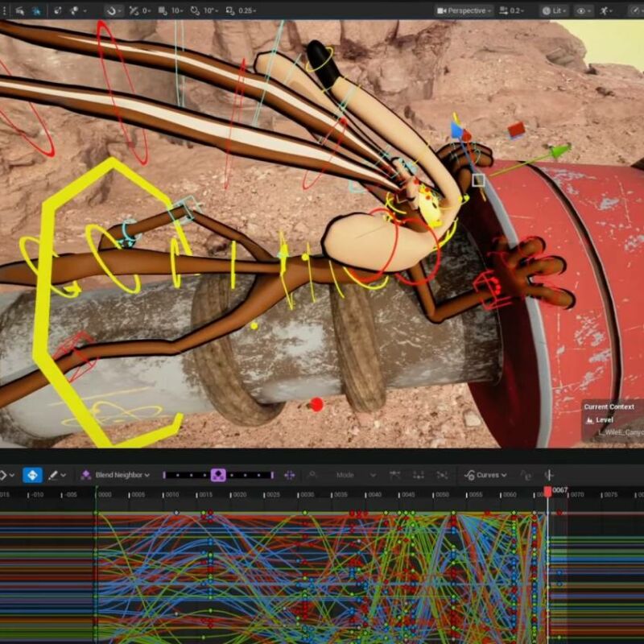This screenshot has height=644, width=644.
Task: Click the diamond key icon in curve toolbar
Action: [3, 475]
